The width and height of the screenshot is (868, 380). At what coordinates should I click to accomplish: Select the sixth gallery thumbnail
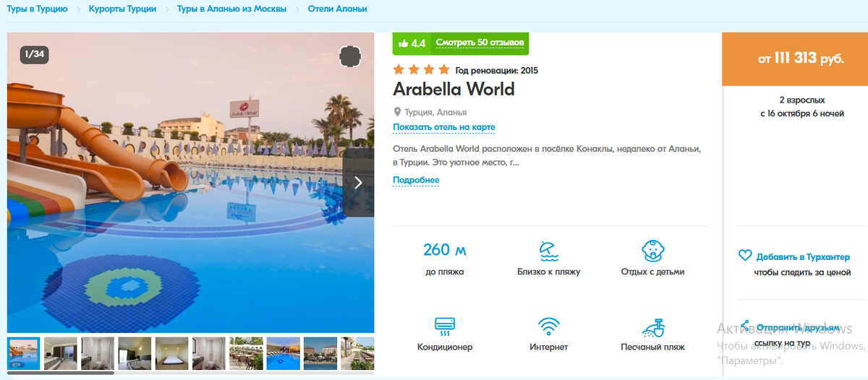pyautogui.click(x=208, y=353)
